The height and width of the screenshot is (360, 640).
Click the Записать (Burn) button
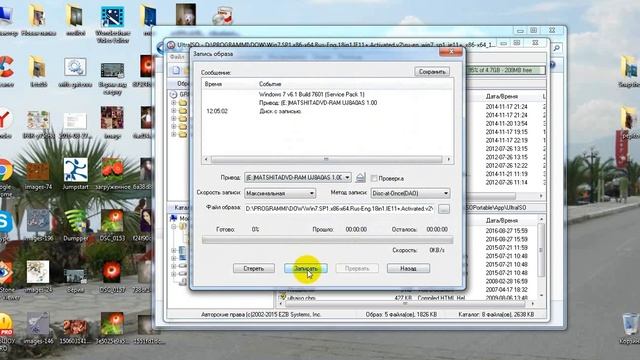pos(305,269)
